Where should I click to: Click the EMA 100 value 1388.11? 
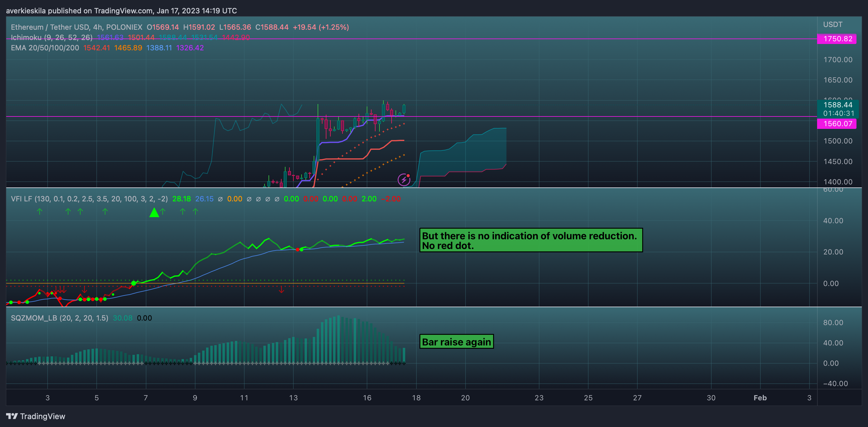[x=159, y=48]
